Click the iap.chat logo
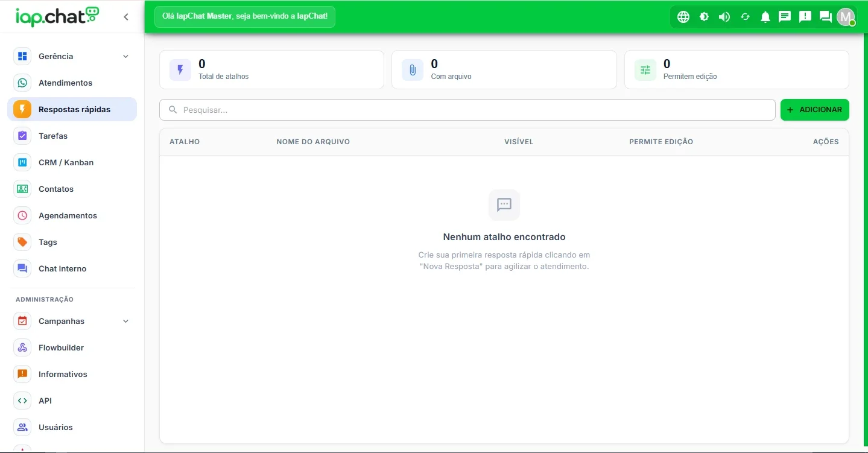This screenshot has height=453, width=868. (x=57, y=16)
